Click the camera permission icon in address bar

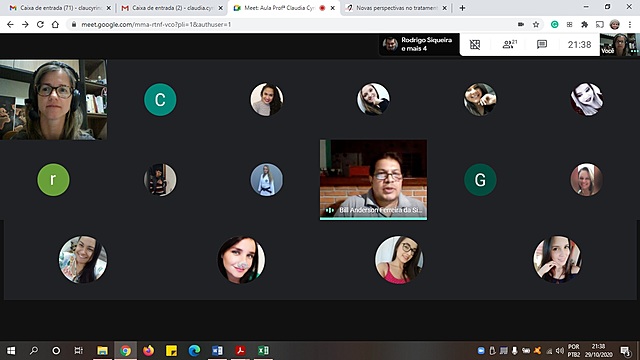tap(521, 24)
